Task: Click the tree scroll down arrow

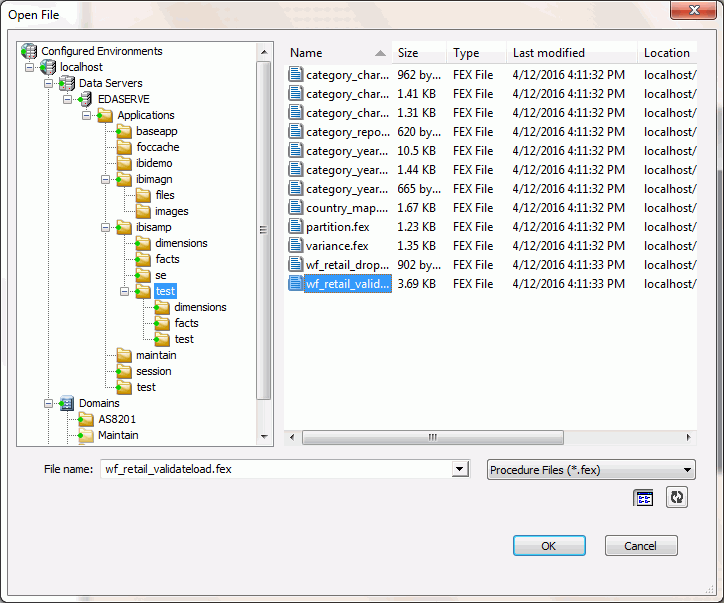Action: pos(264,436)
